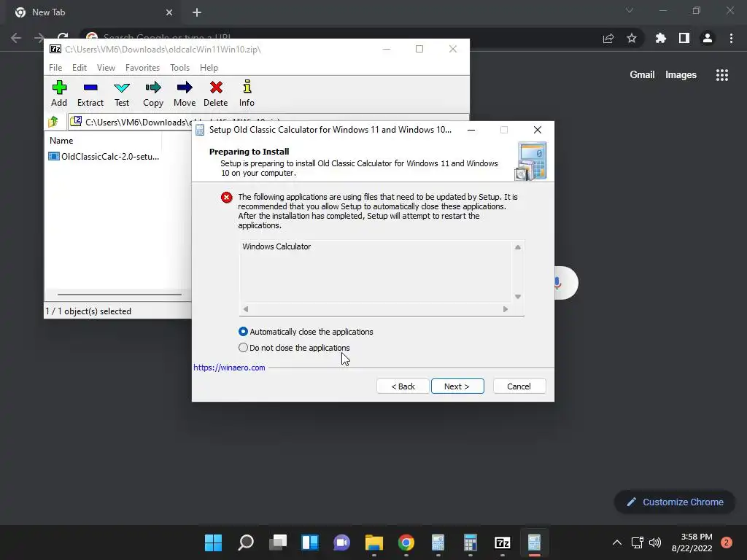Click Chrome's back navigation arrow
The height and width of the screenshot is (560, 747).
tap(16, 38)
